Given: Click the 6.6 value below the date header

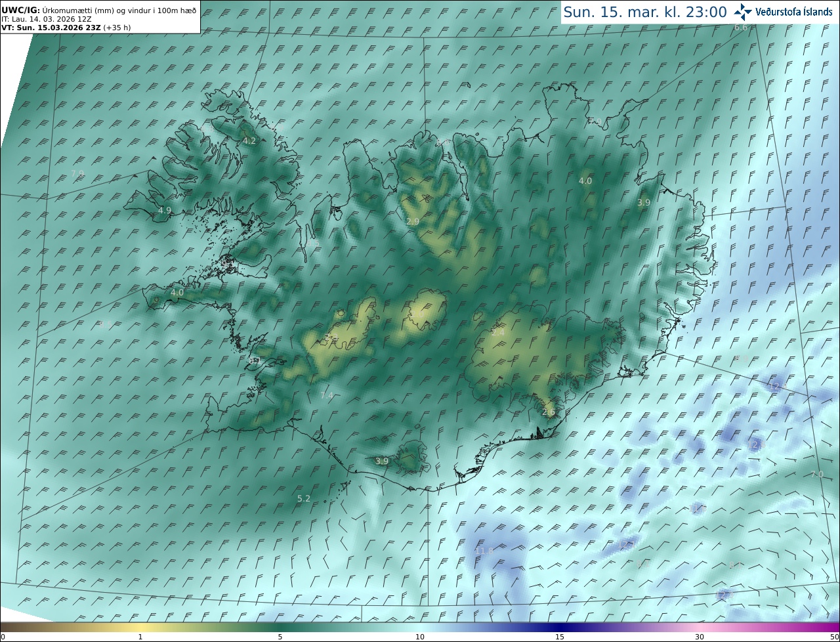Looking at the screenshot, I should (x=741, y=27).
